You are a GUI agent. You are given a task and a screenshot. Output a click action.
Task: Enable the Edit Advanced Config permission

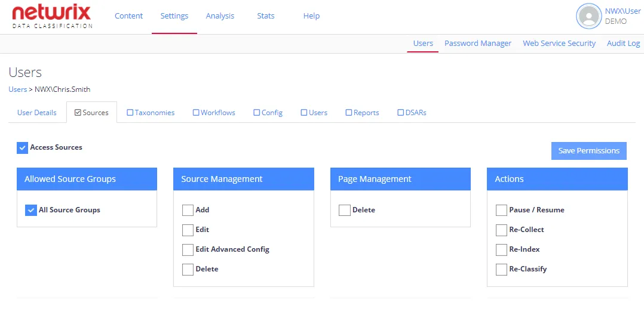point(188,249)
